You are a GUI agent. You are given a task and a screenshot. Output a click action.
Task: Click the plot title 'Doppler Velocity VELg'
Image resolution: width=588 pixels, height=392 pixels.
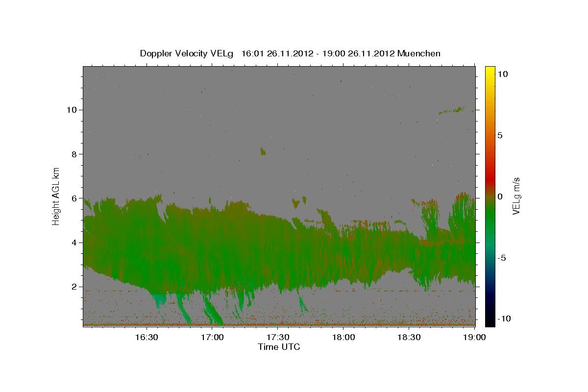[187, 53]
